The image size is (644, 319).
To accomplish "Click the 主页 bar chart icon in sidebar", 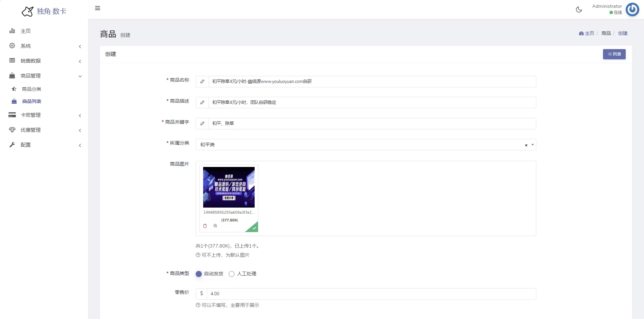I will pos(12,31).
